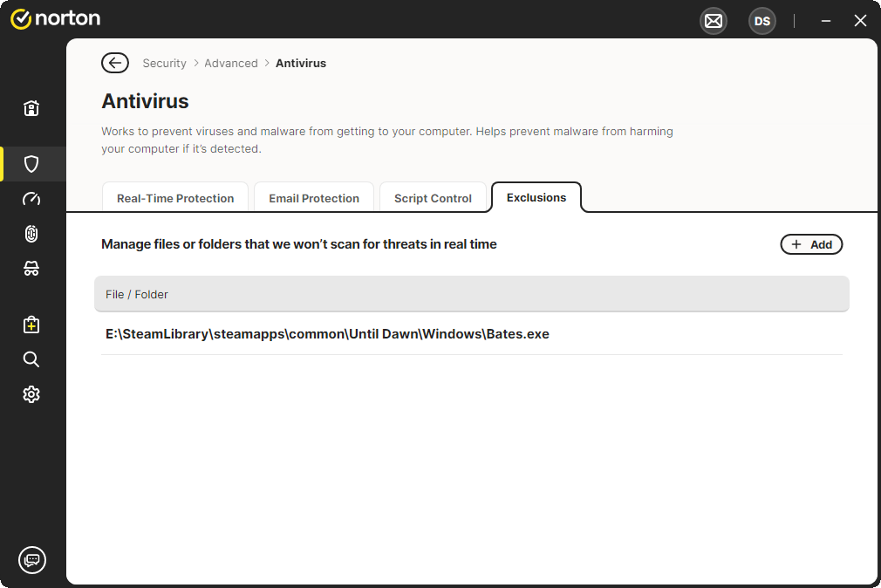Viewport: 881px width, 588px height.
Task: Open the mail notifications envelope icon
Action: [714, 21]
